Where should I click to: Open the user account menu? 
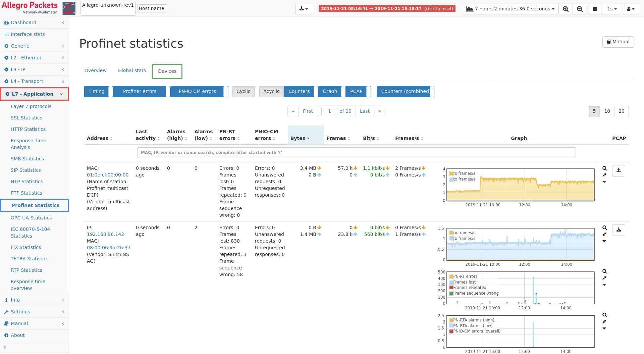pos(631,9)
